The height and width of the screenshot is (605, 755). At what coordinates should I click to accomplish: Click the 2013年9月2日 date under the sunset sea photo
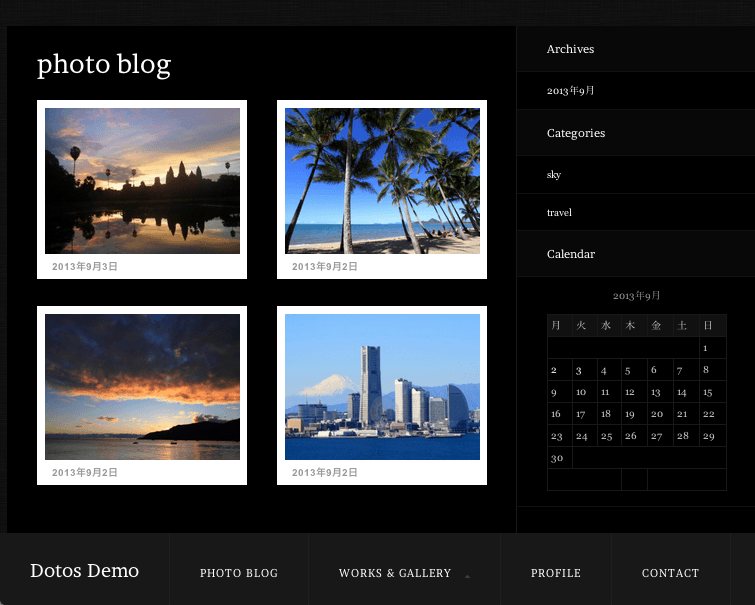(85, 473)
